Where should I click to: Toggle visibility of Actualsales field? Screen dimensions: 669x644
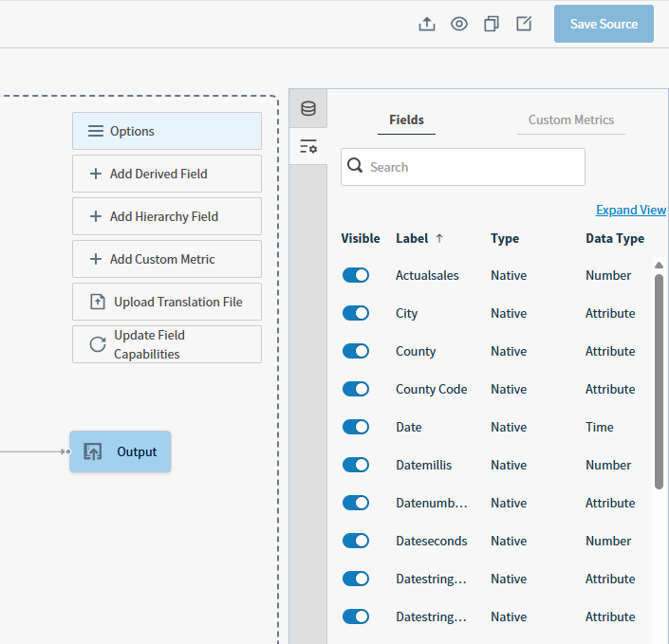[356, 275]
